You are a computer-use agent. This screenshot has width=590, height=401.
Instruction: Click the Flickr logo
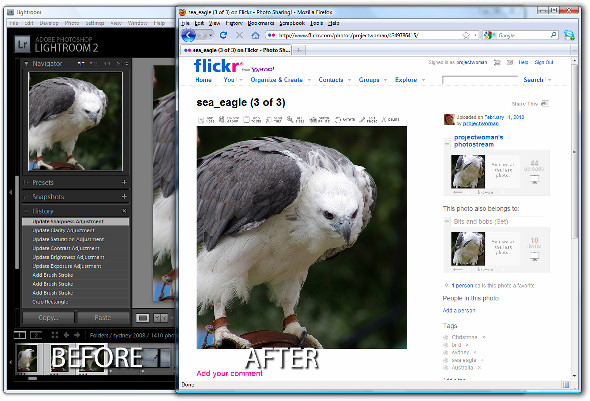[218, 66]
